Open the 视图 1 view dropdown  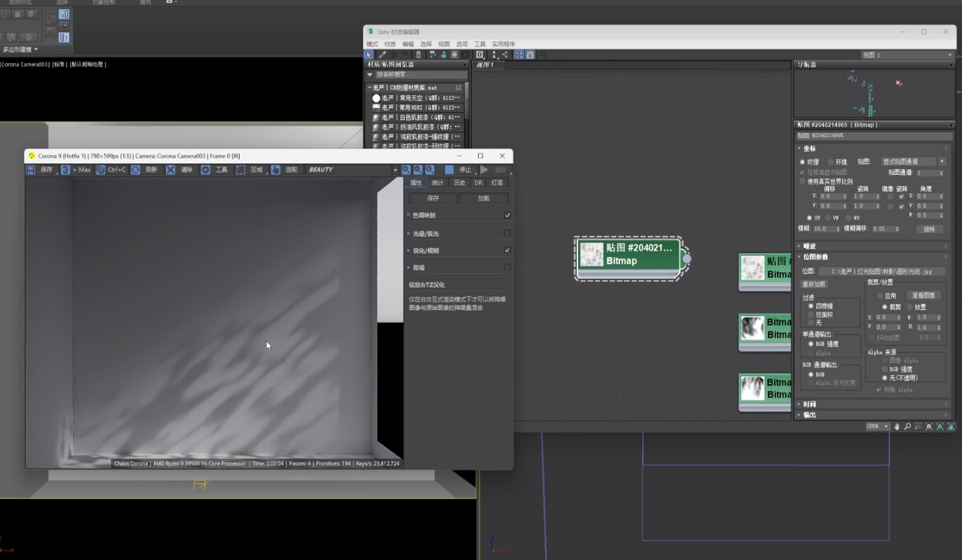point(907,55)
